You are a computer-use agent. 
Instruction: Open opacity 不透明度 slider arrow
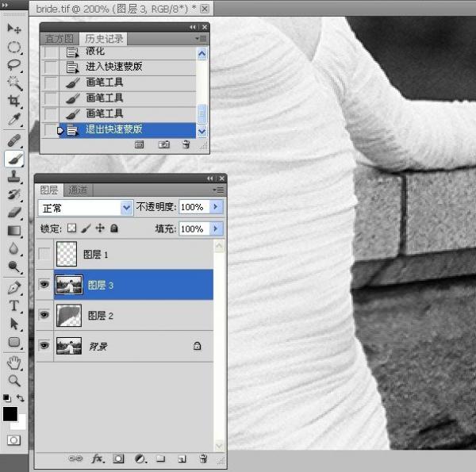(x=216, y=207)
